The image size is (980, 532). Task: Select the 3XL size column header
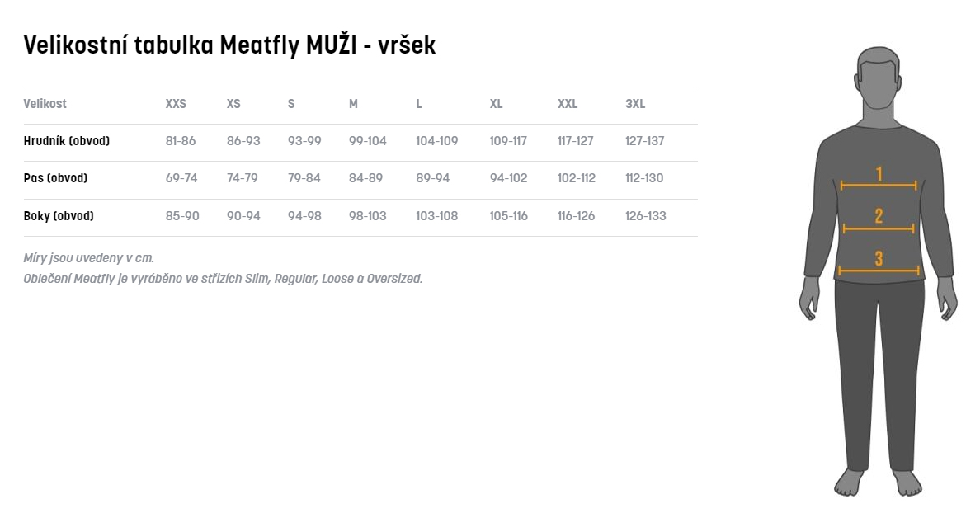[x=635, y=104]
